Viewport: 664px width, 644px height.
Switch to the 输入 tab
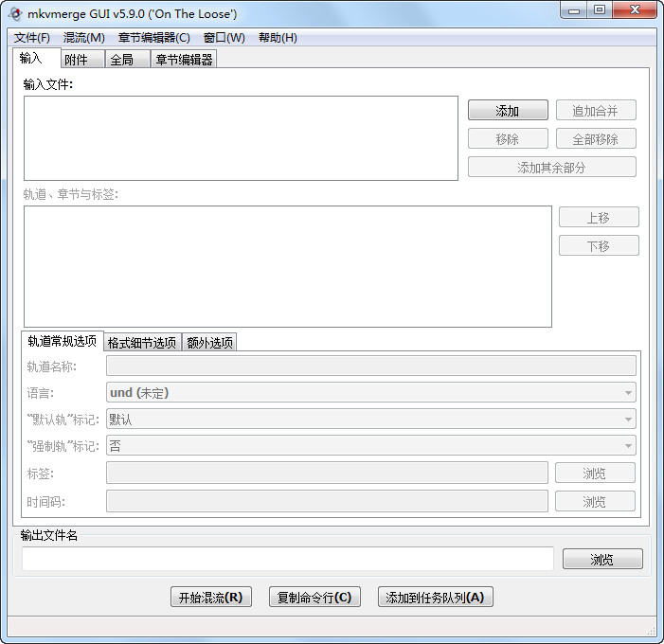pos(36,58)
